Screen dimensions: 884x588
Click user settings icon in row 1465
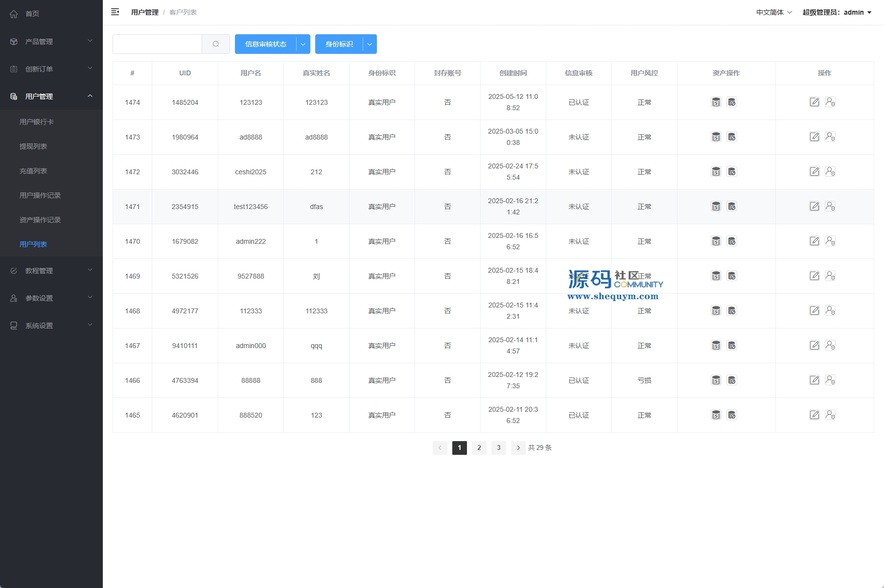click(830, 415)
